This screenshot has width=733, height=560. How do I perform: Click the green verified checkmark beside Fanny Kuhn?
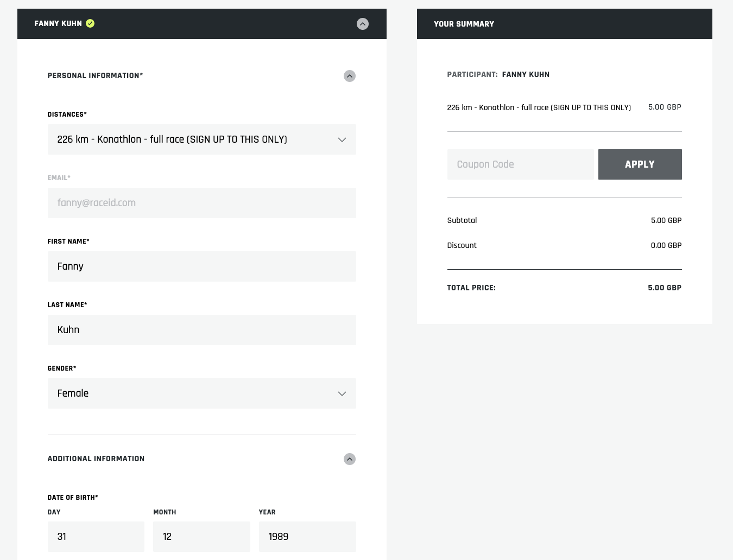(90, 23)
